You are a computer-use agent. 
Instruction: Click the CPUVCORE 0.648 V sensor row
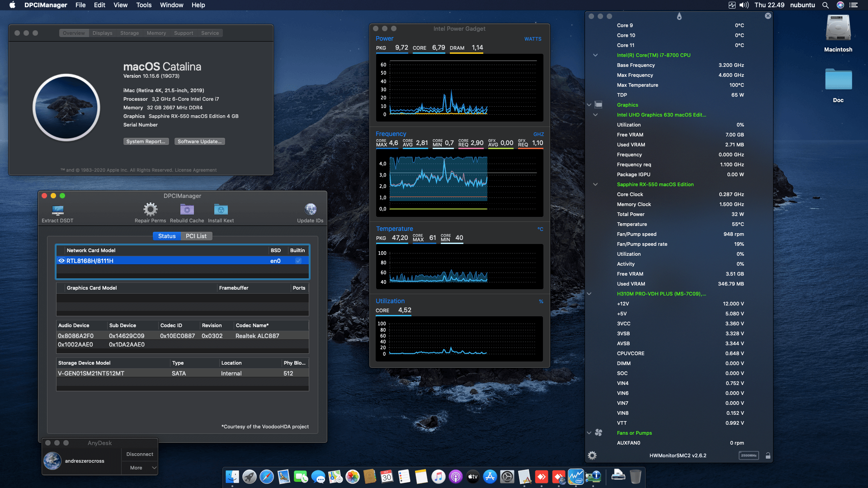pyautogui.click(x=680, y=353)
